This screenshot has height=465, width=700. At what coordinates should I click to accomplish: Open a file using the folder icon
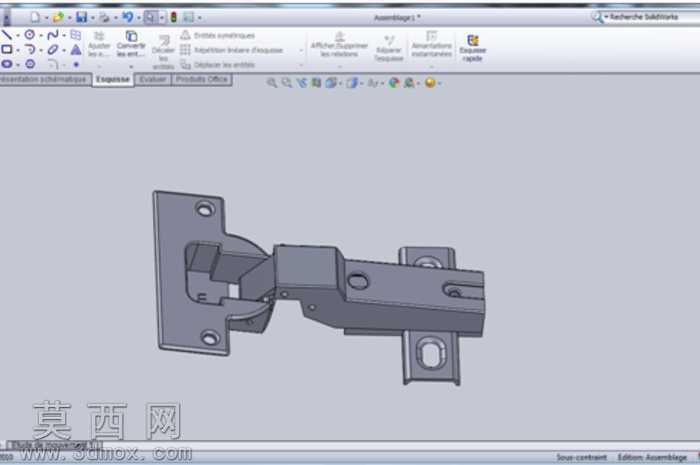(x=58, y=17)
